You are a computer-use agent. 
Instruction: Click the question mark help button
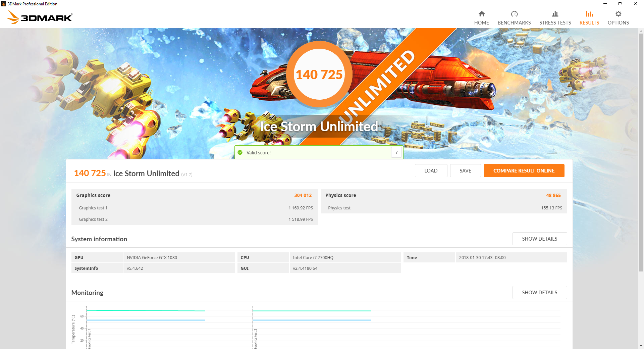(396, 152)
